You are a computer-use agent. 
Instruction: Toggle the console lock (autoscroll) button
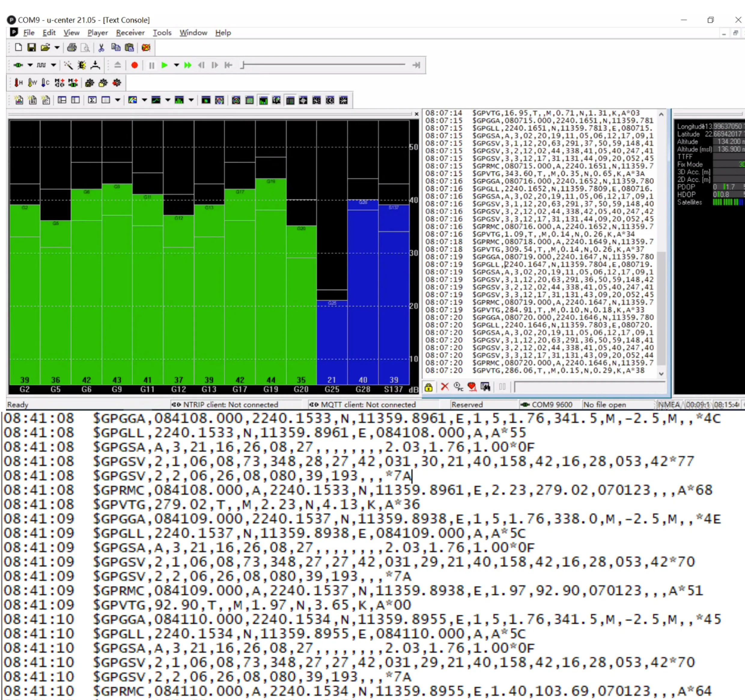(x=429, y=387)
